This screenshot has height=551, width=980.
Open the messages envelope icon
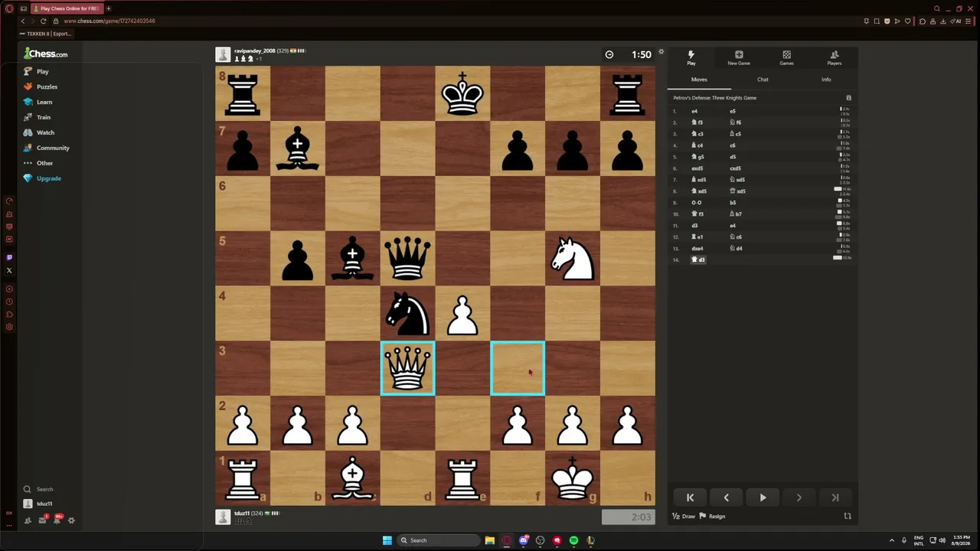point(43,520)
